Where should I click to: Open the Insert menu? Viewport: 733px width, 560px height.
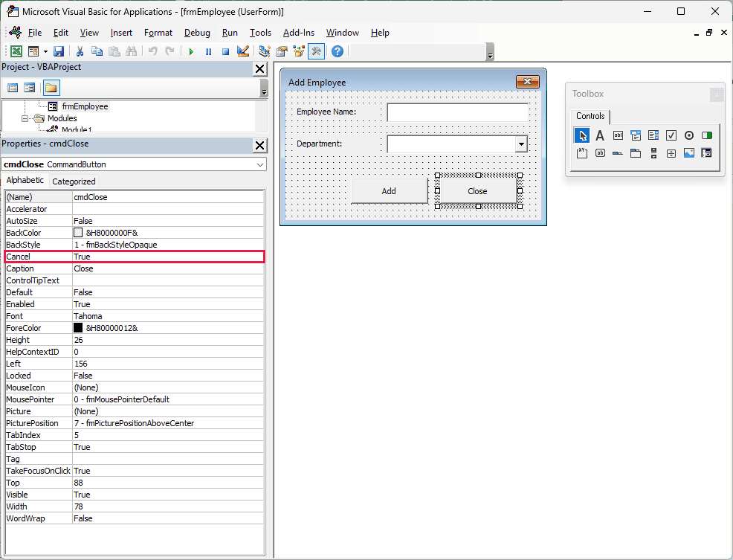(121, 33)
